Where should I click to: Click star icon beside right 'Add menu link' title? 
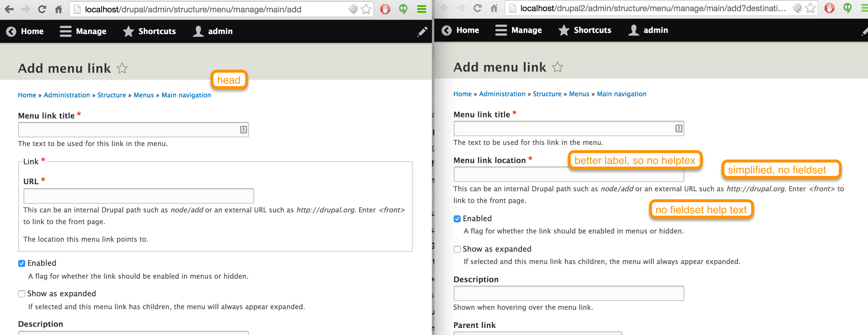click(x=557, y=67)
